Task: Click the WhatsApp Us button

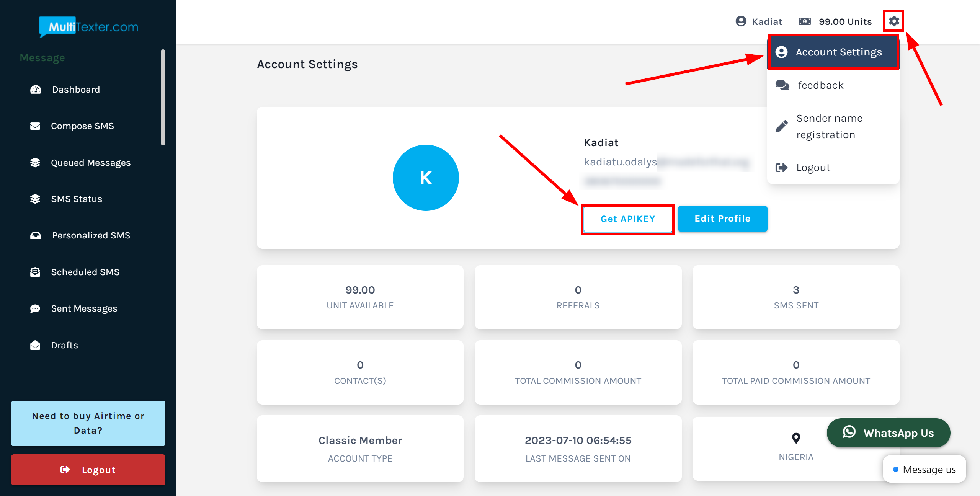Action: 888,433
